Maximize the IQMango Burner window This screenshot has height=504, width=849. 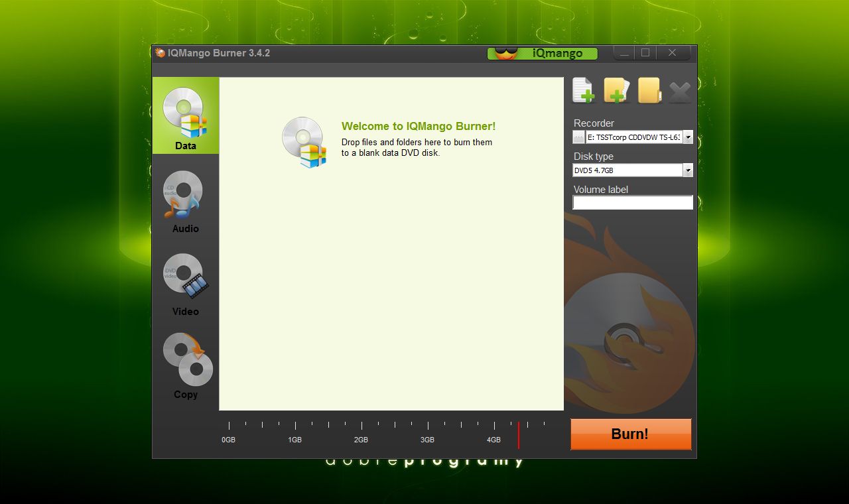[x=645, y=53]
